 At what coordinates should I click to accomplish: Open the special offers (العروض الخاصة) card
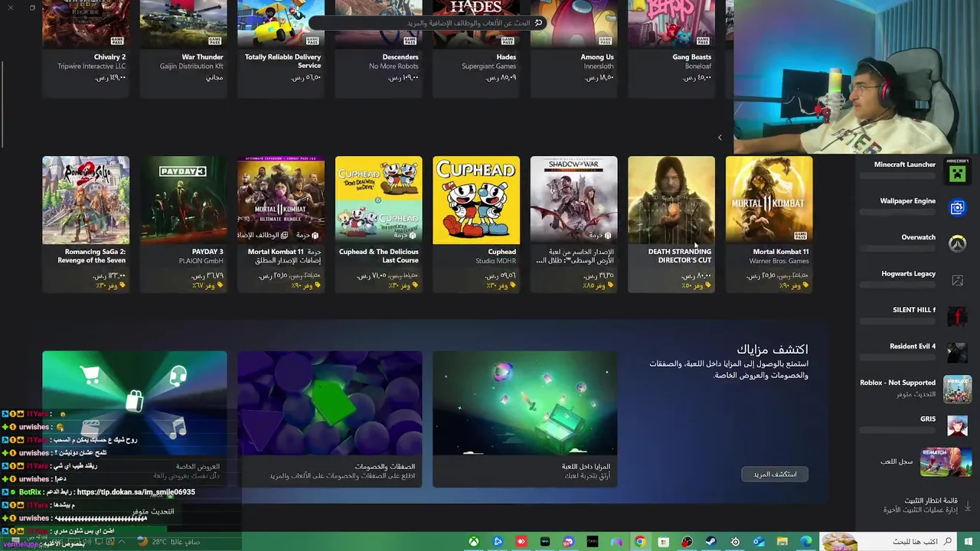[x=134, y=419]
